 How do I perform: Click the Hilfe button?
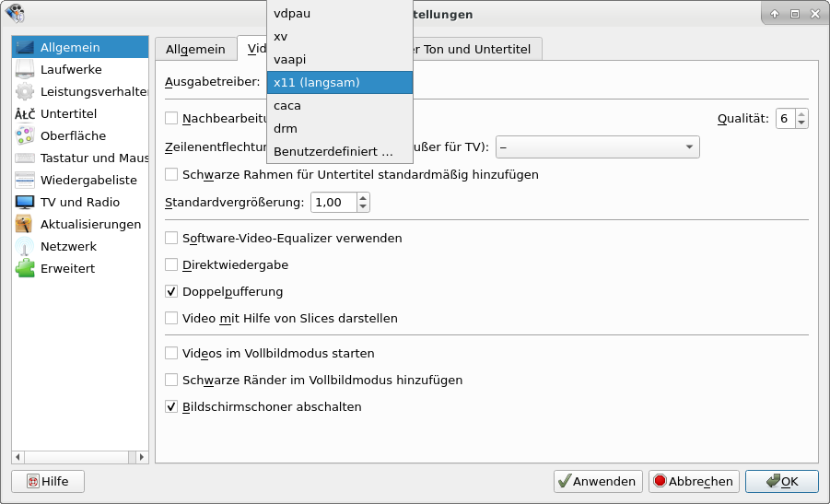click(x=47, y=482)
